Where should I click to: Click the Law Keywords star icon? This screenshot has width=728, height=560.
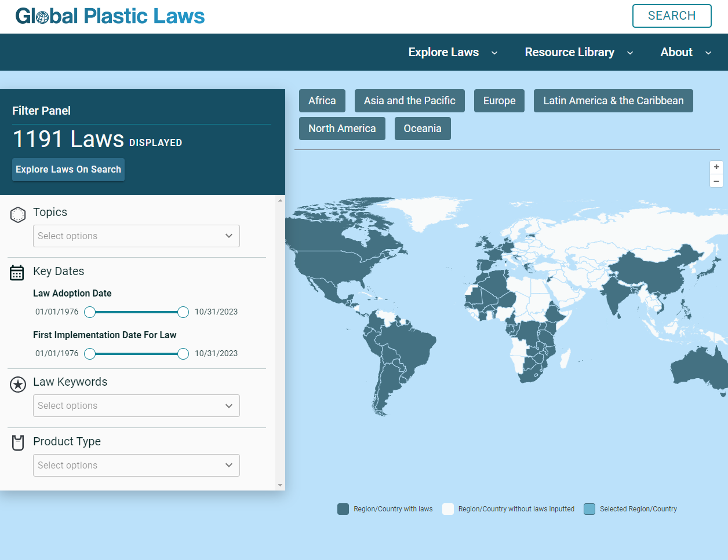coord(18,385)
